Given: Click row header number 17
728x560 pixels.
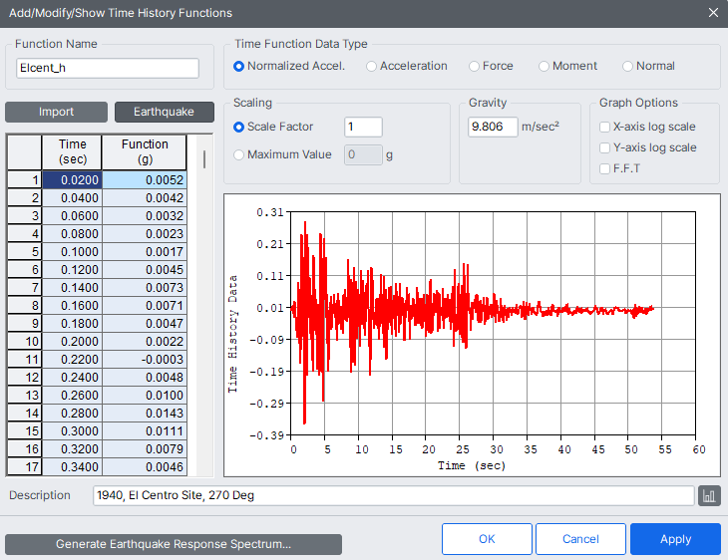Looking at the screenshot, I should coord(25,467).
